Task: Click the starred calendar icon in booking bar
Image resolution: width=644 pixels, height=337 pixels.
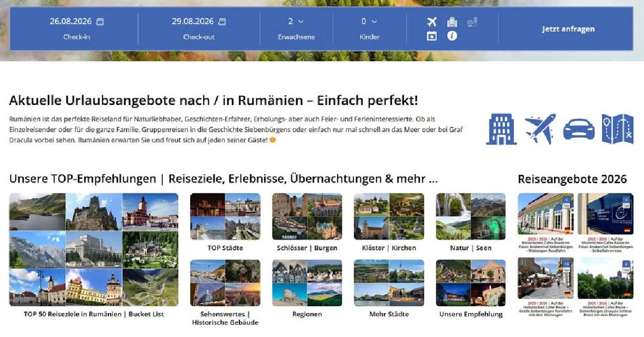Action: (x=432, y=36)
